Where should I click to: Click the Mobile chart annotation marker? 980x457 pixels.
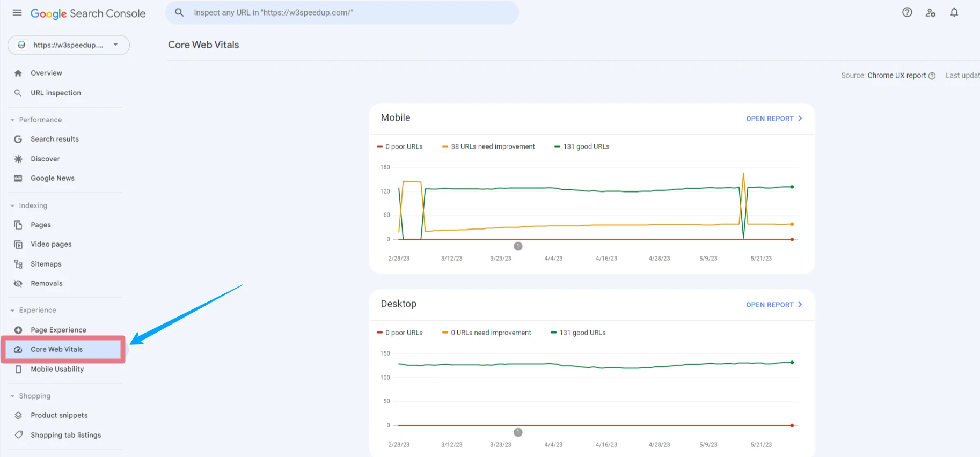pos(518,246)
